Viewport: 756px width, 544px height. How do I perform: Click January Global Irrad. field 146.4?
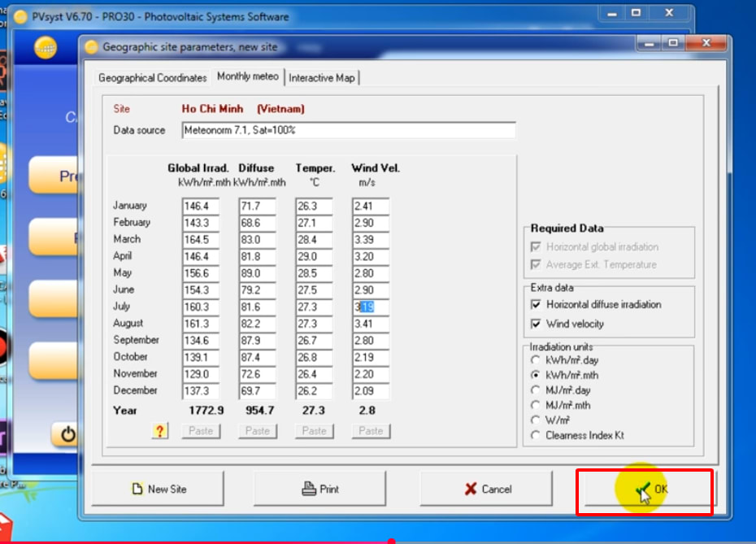coord(201,206)
